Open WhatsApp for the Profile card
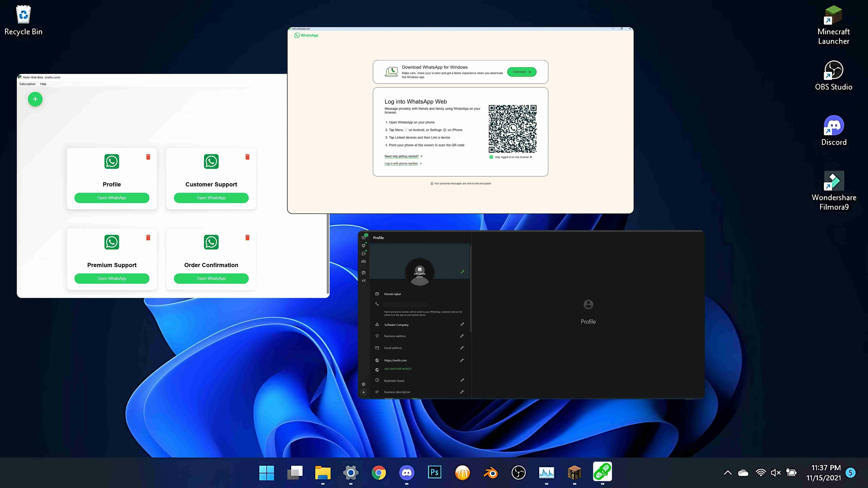Image resolution: width=868 pixels, height=488 pixels. (111, 198)
